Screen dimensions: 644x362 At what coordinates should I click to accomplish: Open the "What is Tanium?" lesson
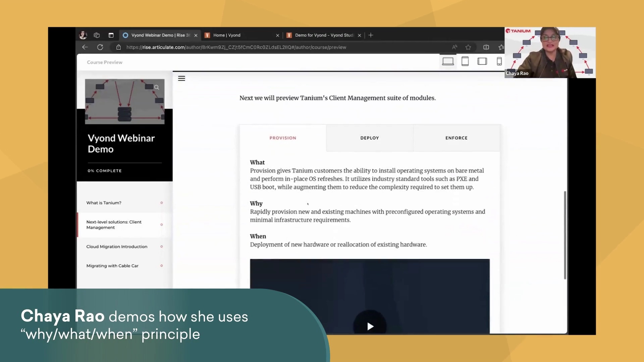tap(104, 202)
